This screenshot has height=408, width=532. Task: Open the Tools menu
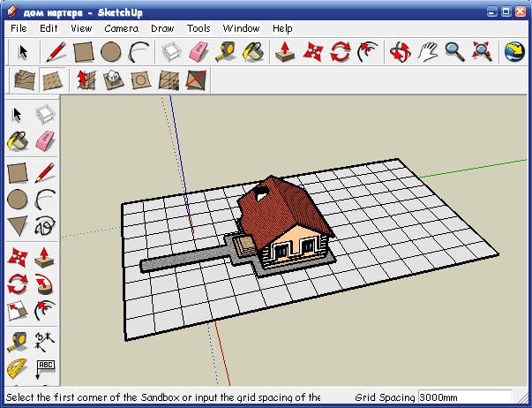[x=199, y=28]
